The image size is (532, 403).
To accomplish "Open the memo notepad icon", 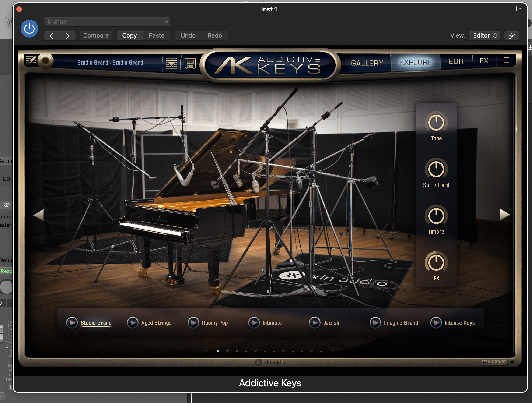I will tap(31, 60).
